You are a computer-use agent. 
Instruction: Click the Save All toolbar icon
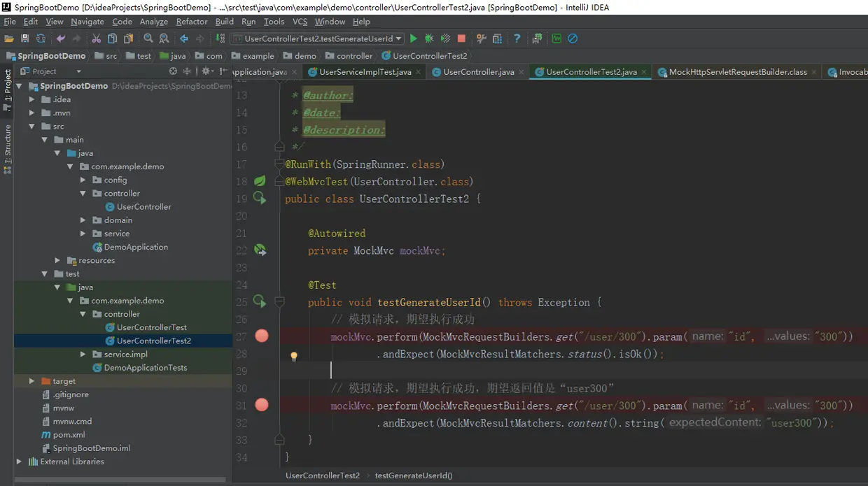coord(25,38)
